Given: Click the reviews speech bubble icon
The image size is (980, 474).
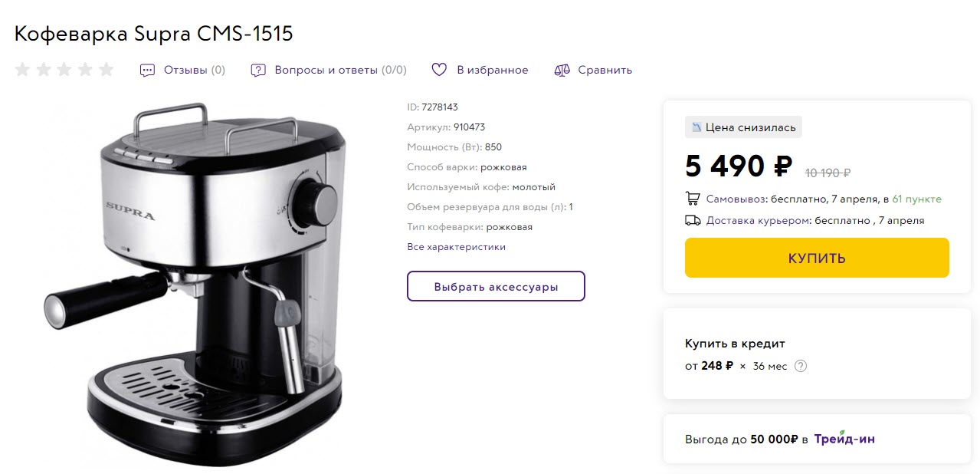Looking at the screenshot, I should [147, 71].
